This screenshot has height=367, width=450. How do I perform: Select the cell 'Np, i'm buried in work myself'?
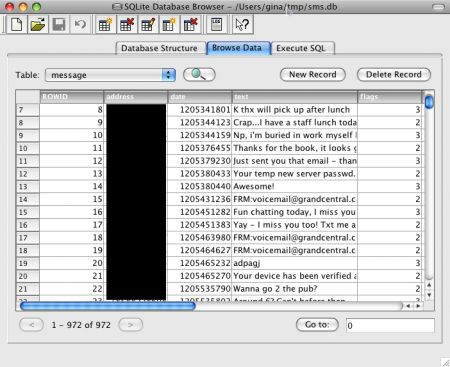pyautogui.click(x=295, y=135)
